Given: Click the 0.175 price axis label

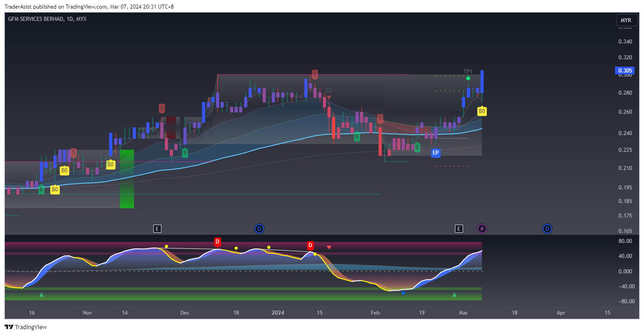Looking at the screenshot, I should tap(625, 216).
